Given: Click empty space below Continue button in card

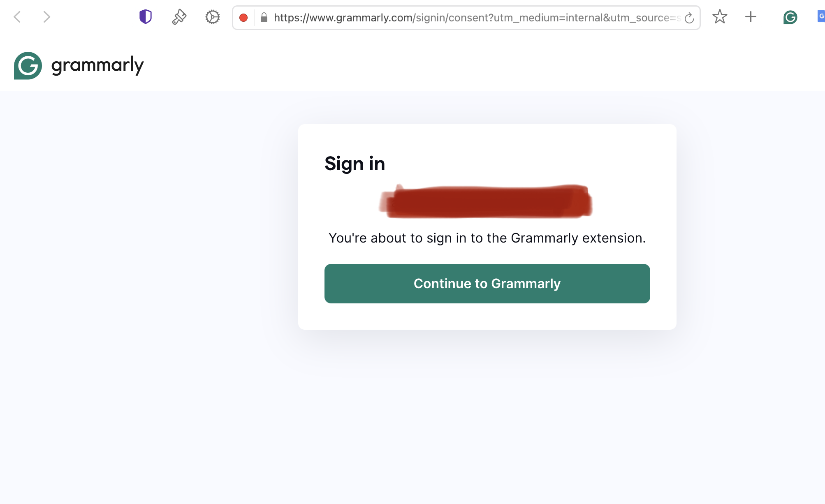Looking at the screenshot, I should coord(487,317).
